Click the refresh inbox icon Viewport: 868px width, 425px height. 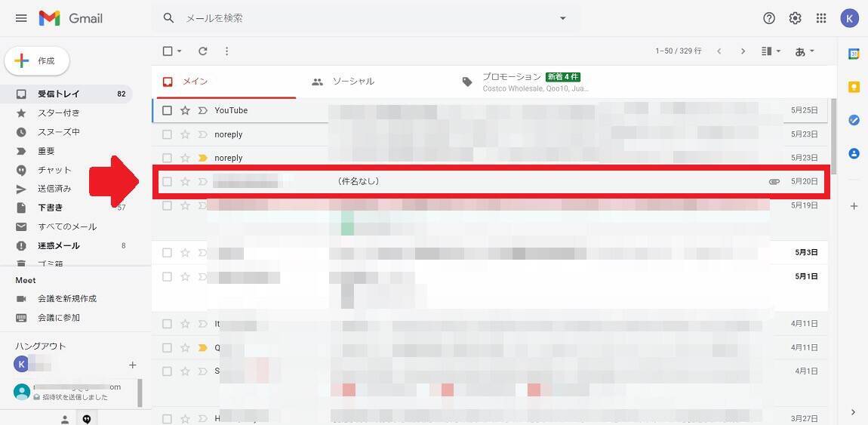tap(202, 51)
